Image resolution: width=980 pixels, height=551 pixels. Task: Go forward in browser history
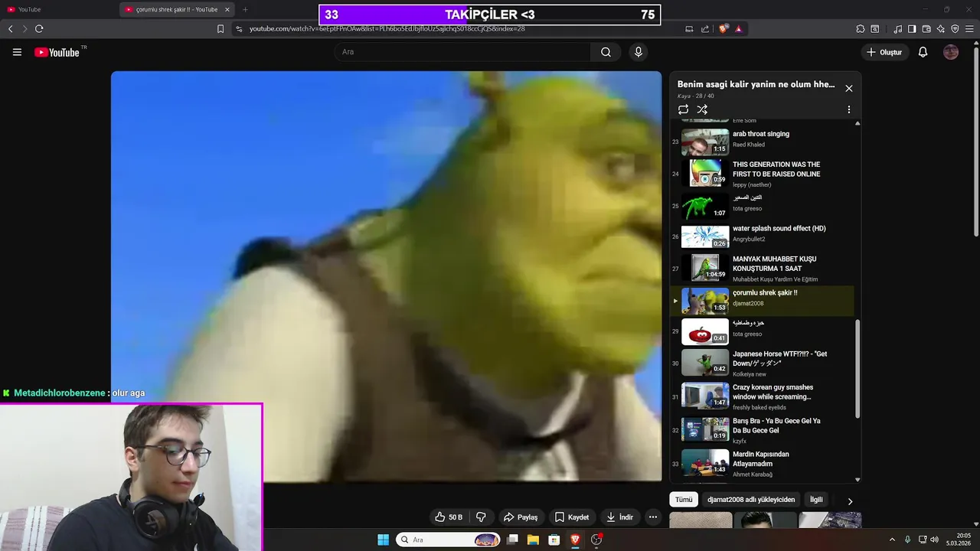[x=24, y=29]
